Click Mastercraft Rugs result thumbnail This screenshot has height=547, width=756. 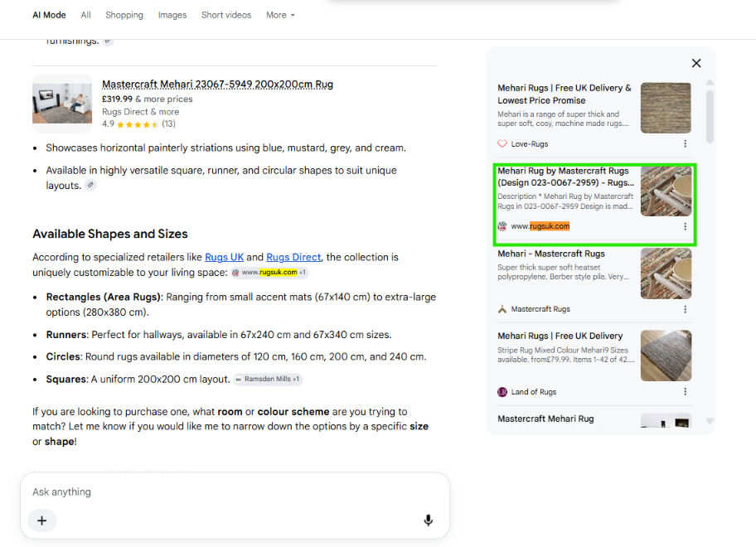pyautogui.click(x=666, y=273)
